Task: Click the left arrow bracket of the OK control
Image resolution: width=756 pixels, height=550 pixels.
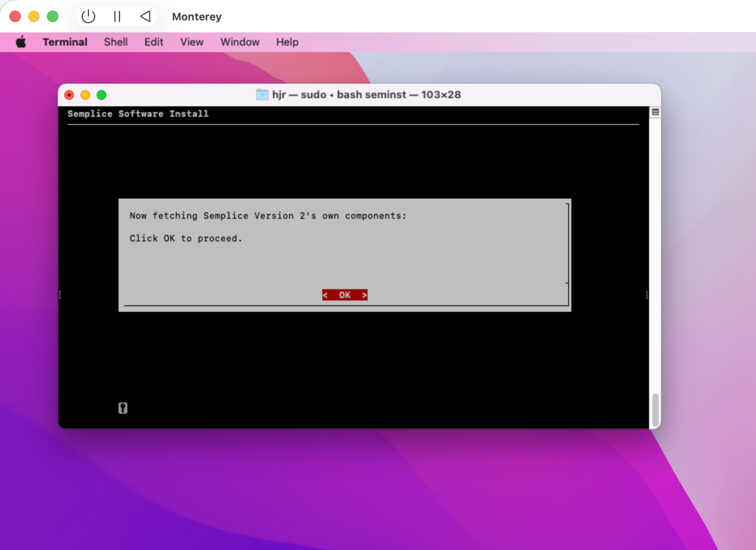Action: [x=325, y=294]
